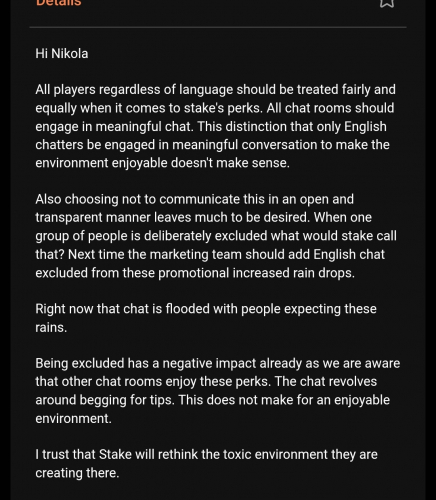Click the phrase "begging for tips"
436x500 pixels.
tap(127, 400)
